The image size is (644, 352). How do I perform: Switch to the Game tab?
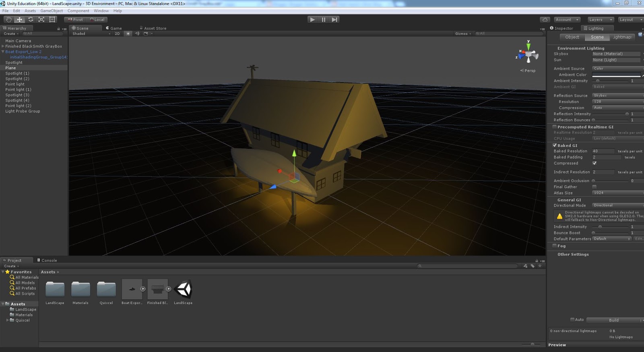pyautogui.click(x=114, y=28)
